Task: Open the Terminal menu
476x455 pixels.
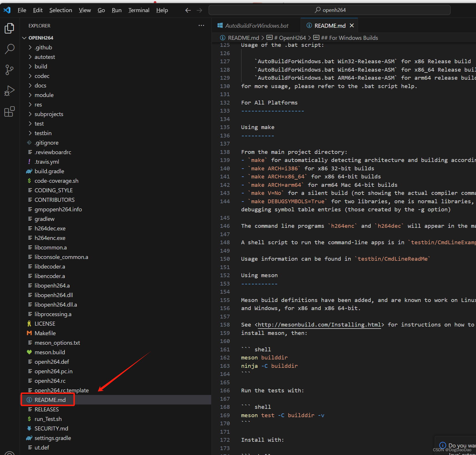Action: point(139,10)
